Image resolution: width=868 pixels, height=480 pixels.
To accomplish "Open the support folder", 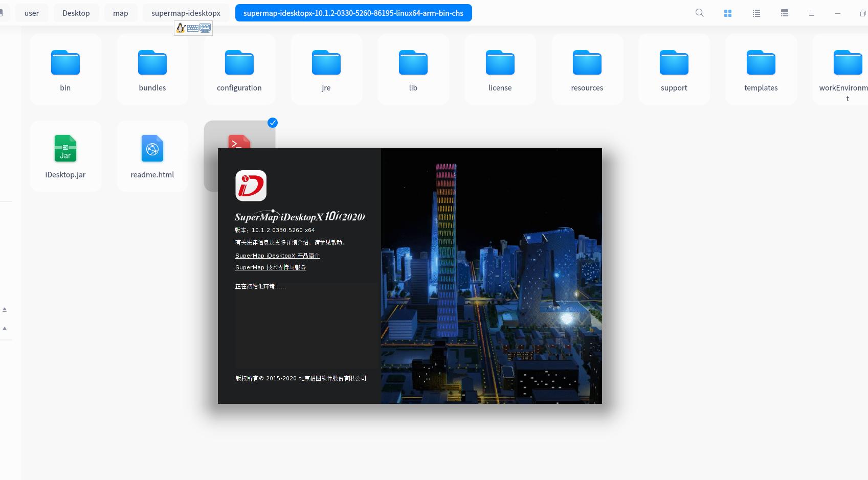I will (674, 70).
